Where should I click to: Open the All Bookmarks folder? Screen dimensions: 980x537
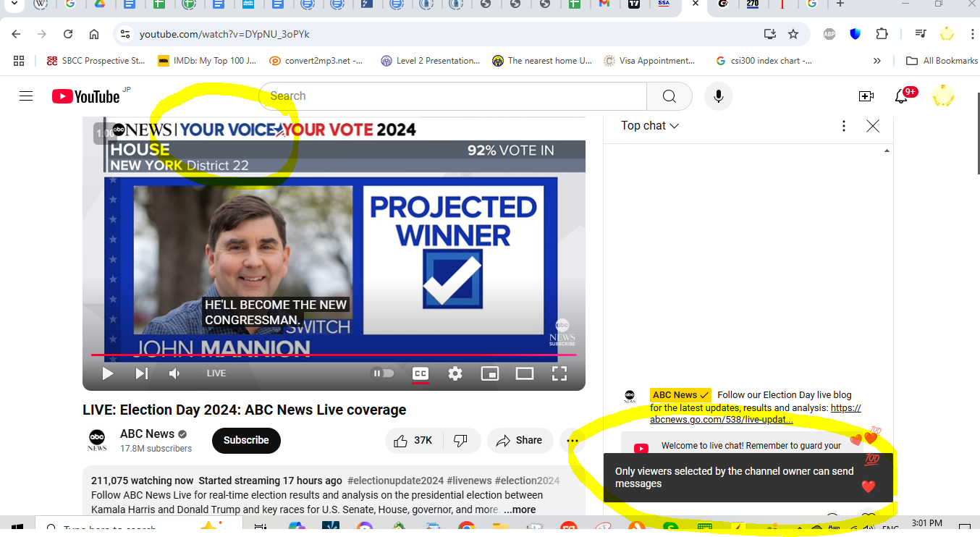point(942,61)
